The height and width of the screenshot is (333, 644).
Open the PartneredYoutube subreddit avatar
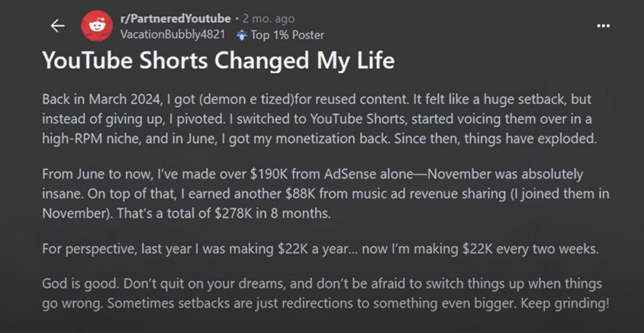97,26
